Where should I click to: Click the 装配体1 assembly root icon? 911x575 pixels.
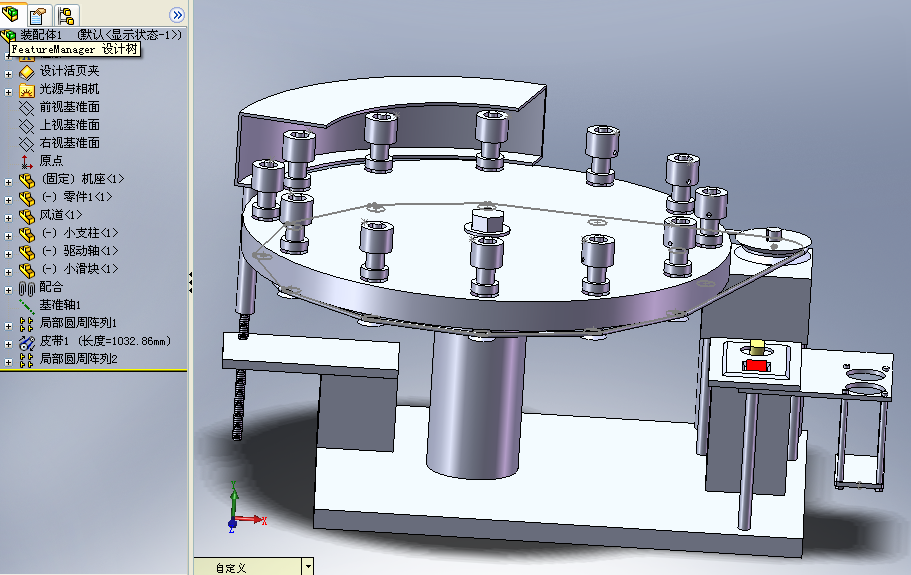[8, 35]
